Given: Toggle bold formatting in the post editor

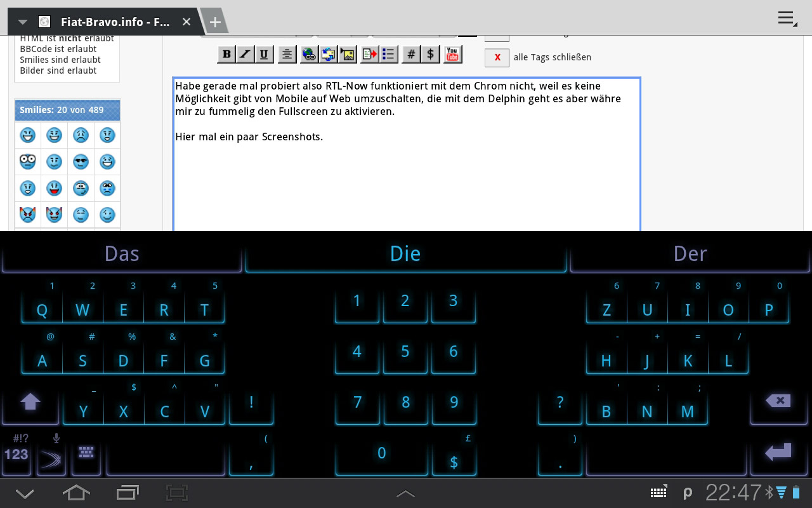Looking at the screenshot, I should point(226,55).
